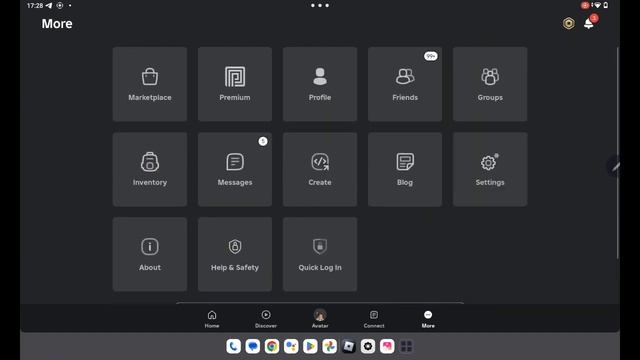Launch the Phone app from the dock
The image size is (640, 360).
[233, 347]
